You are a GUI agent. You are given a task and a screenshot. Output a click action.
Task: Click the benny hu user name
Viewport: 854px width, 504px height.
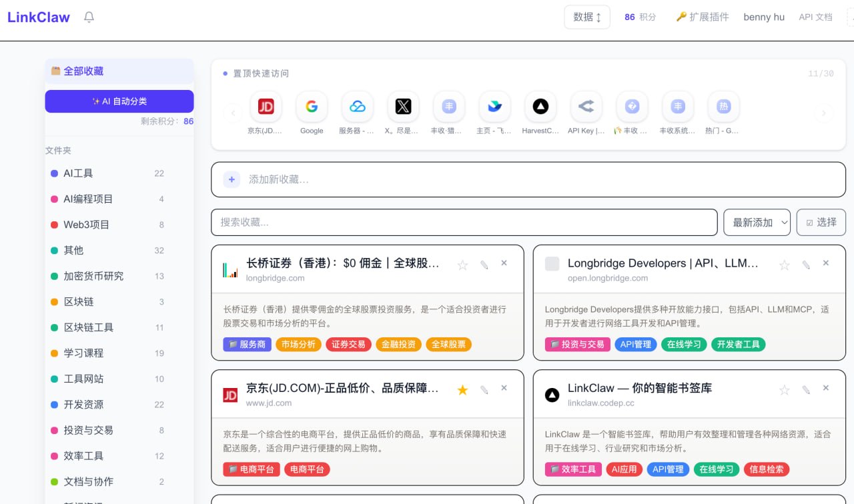764,17
